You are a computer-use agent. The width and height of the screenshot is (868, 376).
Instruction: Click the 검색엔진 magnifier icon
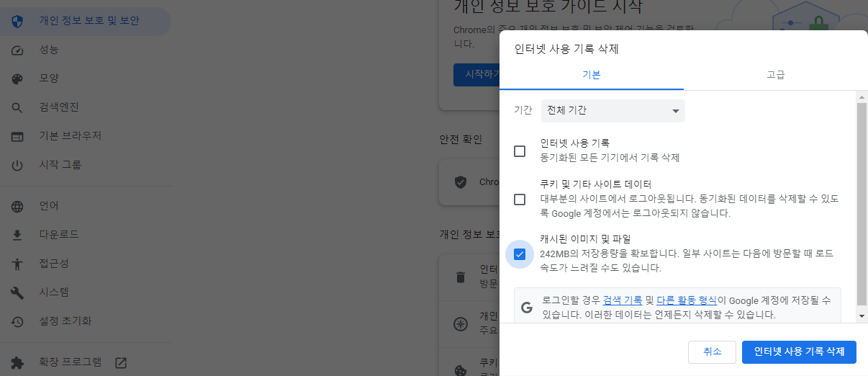(18, 107)
